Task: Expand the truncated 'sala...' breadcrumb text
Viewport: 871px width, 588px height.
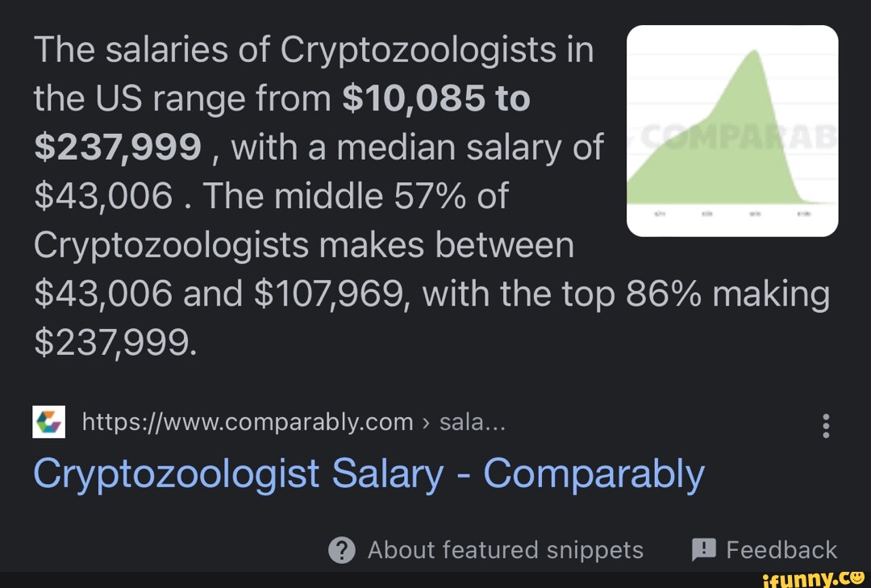Action: 472,421
